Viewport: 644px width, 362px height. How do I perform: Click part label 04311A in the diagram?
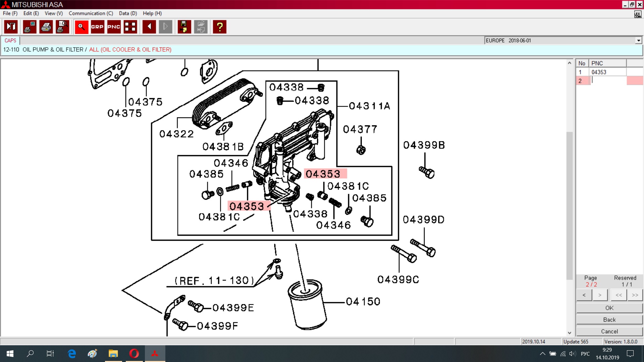(370, 106)
